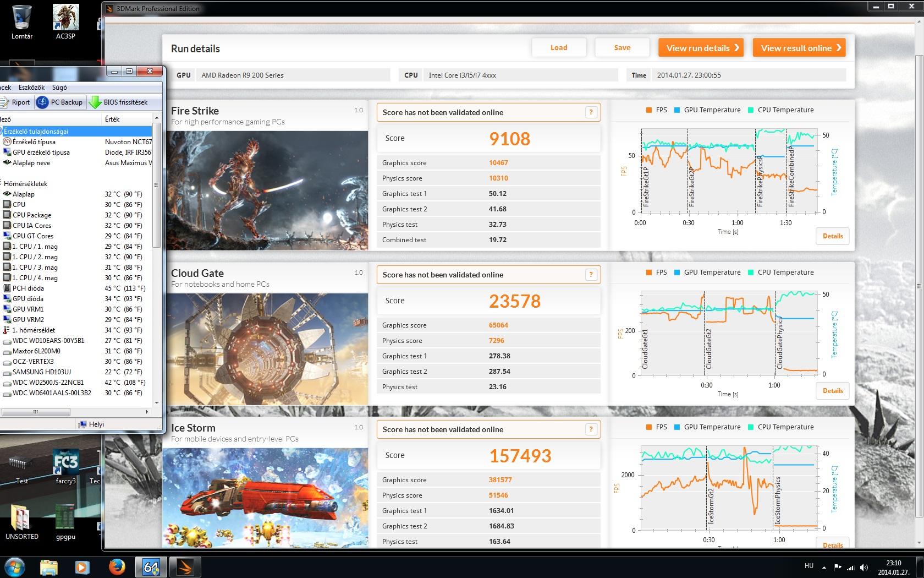The height and width of the screenshot is (578, 924).
Task: Click Cloud Gate Physics score 7296
Action: (x=497, y=341)
